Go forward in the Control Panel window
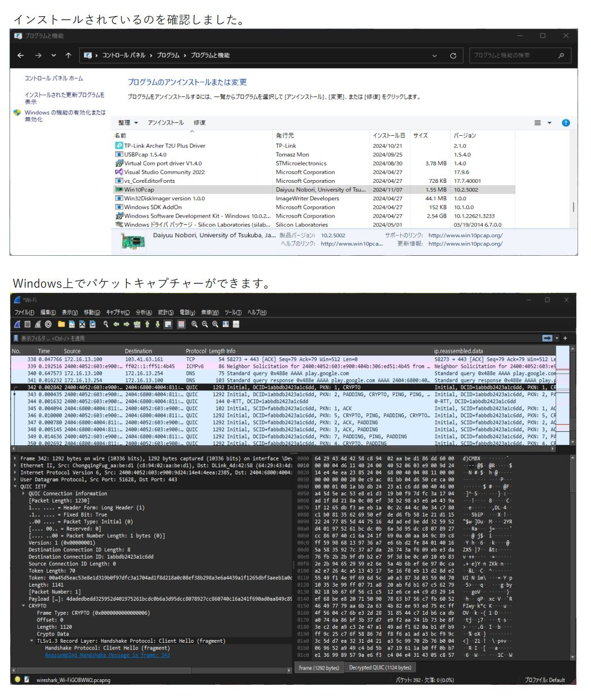 click(x=38, y=56)
